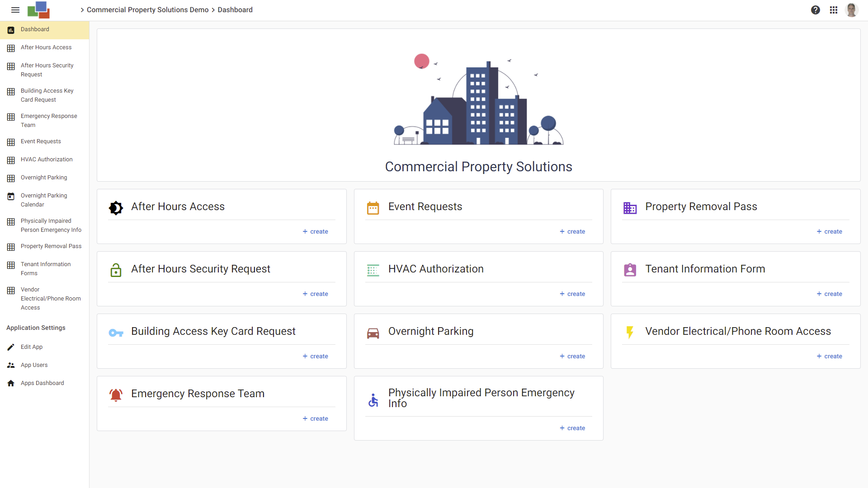The width and height of the screenshot is (868, 488).
Task: Open the apps grid launcher icon
Action: pos(834,10)
